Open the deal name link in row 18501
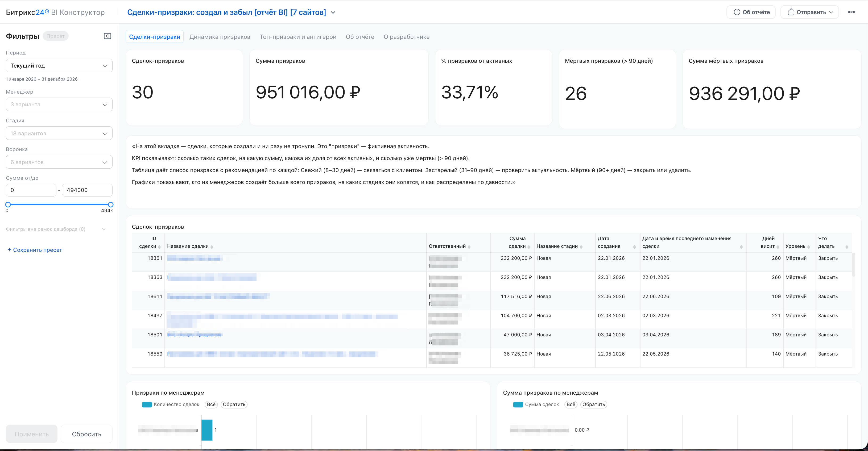The image size is (868, 451). pyautogui.click(x=195, y=335)
